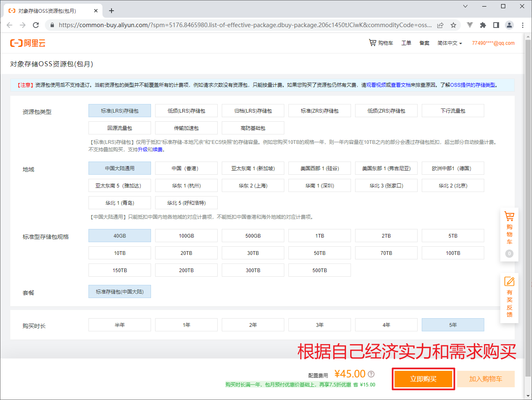Open the Chrome three-dot menu
The height and width of the screenshot is (400, 532).
pyautogui.click(x=523, y=25)
